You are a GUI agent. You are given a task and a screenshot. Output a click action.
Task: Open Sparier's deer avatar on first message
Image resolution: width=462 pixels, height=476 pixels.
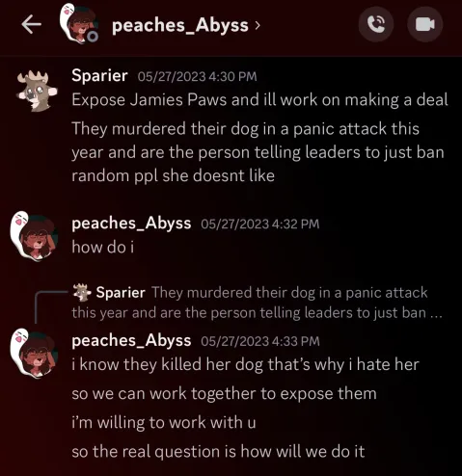tap(37, 92)
